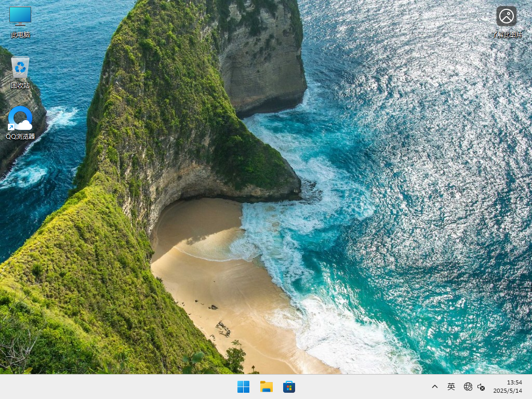The width and height of the screenshot is (532, 399).
Task: Click the network globe icon in system tray
Action: [467, 387]
